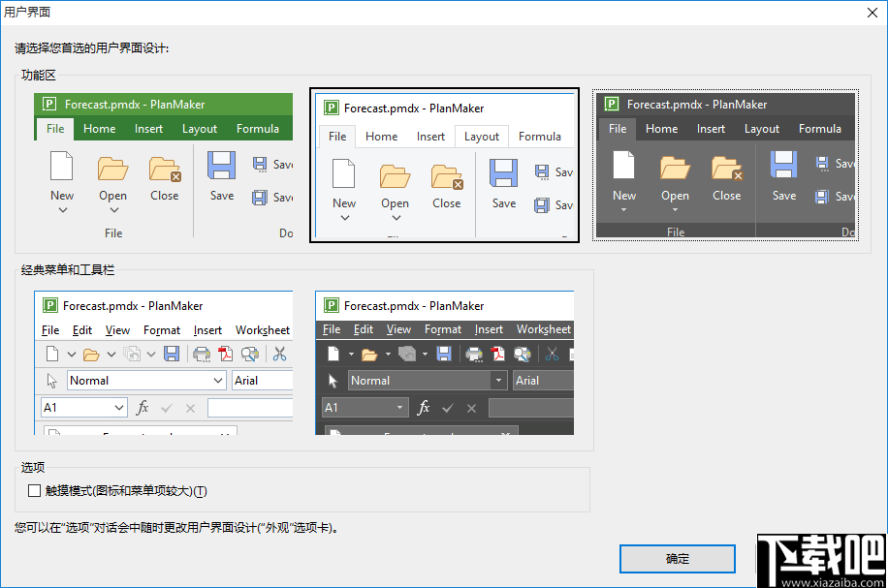Expand the New button arrow in green ribbon
This screenshot has width=888, height=588.
coord(62,208)
